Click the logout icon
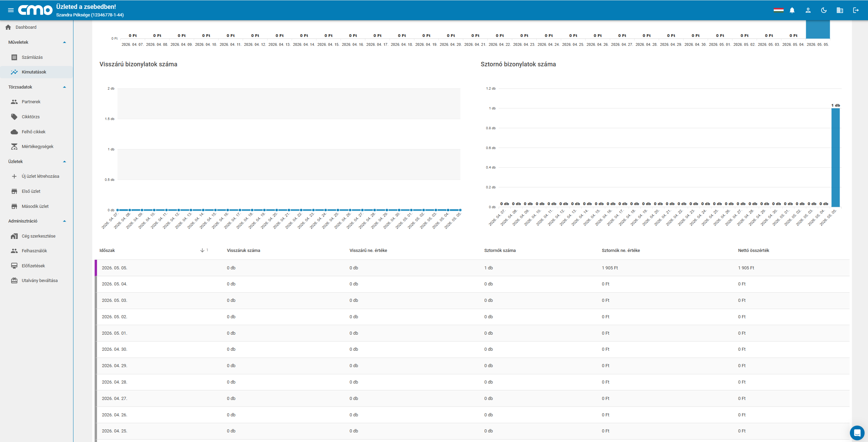Image resolution: width=868 pixels, height=442 pixels. (856, 10)
